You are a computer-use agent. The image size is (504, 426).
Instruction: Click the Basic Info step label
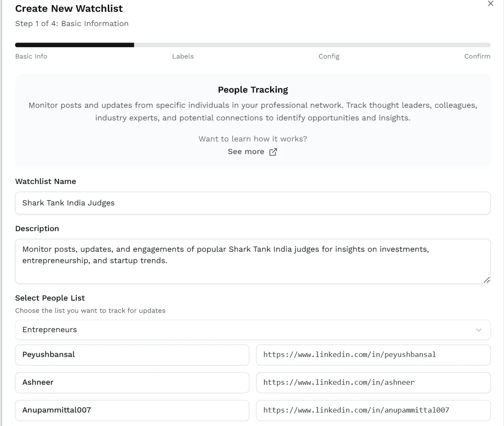[31, 56]
